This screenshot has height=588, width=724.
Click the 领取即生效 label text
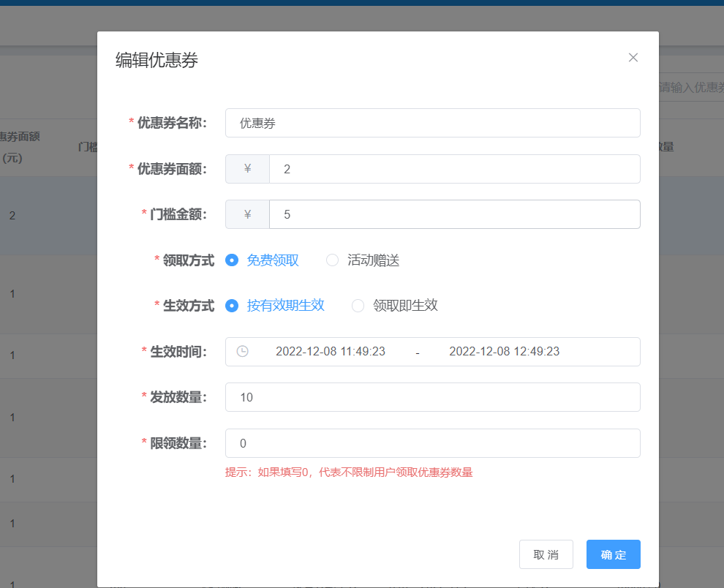405,306
